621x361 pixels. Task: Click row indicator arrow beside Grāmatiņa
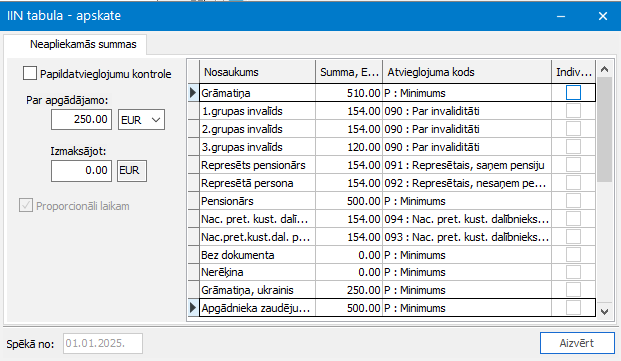[x=193, y=93]
